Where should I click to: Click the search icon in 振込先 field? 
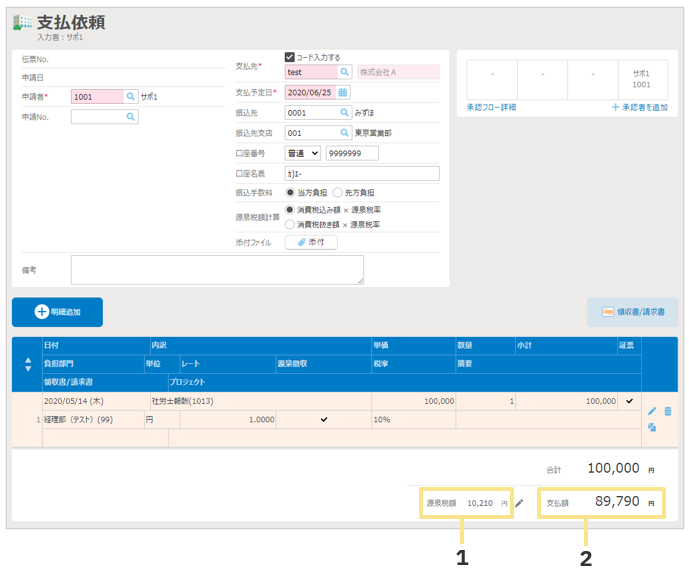(x=344, y=113)
